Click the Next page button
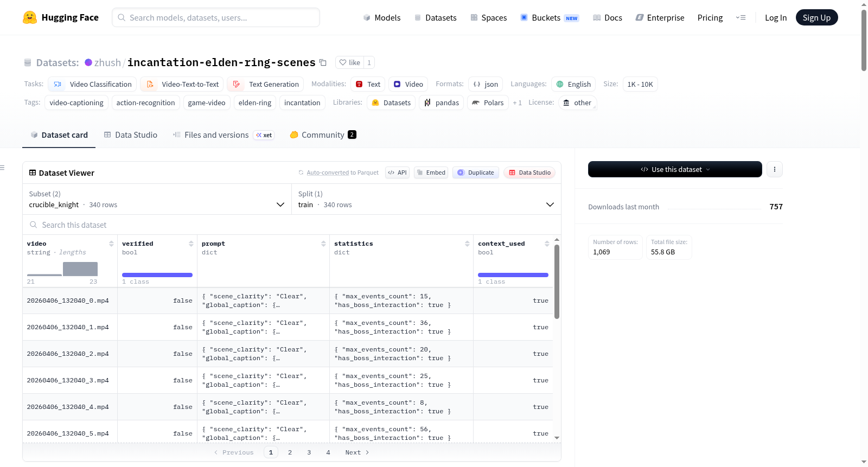The width and height of the screenshot is (868, 467). point(358,452)
